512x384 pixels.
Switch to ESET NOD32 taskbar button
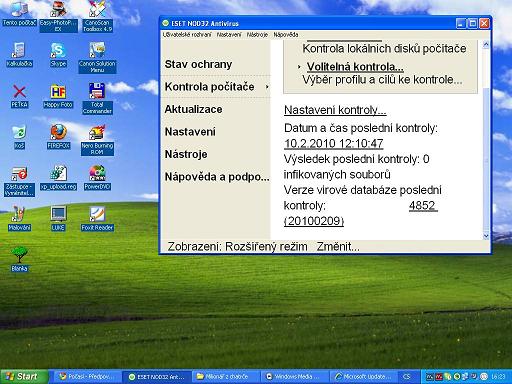coord(157,377)
